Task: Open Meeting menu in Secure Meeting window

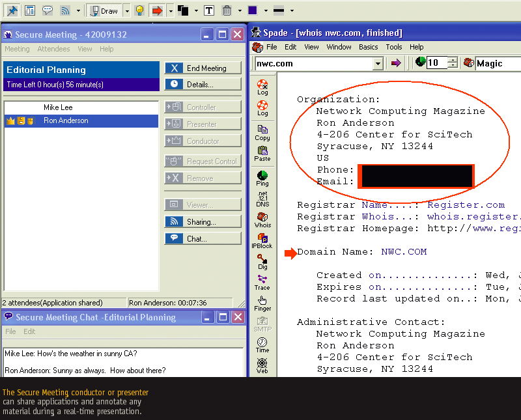Action: coord(17,49)
